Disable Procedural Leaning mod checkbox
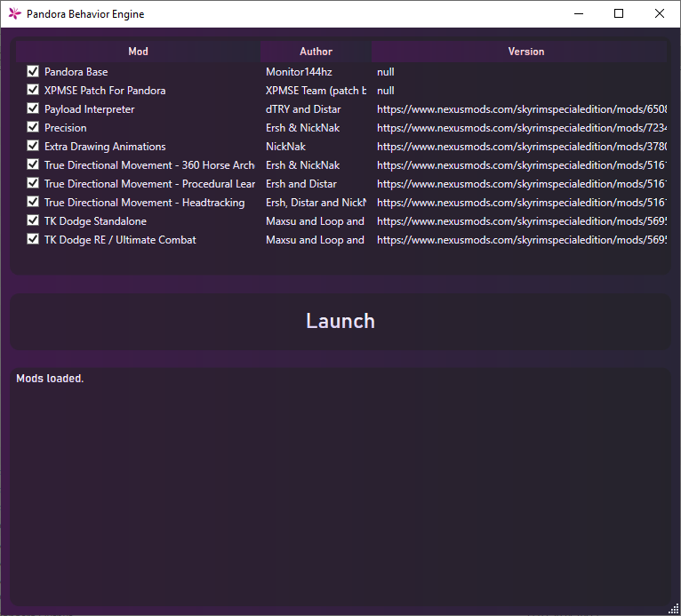681x616 pixels. (x=33, y=183)
